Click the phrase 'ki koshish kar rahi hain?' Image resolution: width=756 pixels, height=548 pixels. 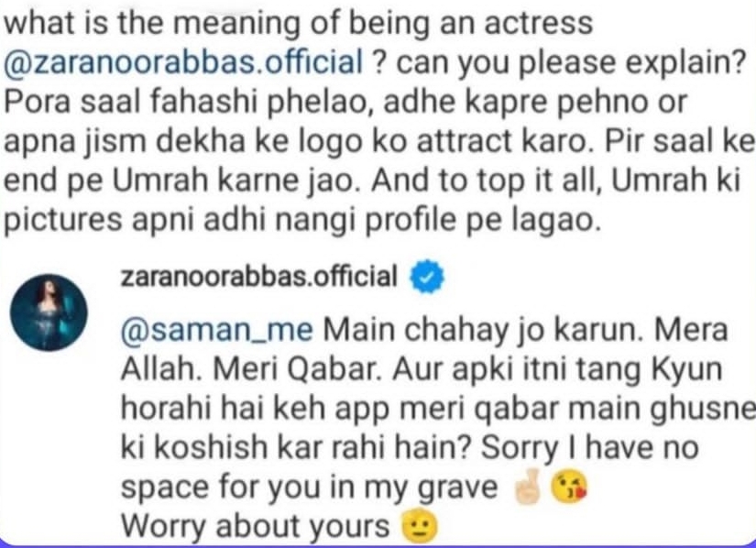(x=295, y=448)
